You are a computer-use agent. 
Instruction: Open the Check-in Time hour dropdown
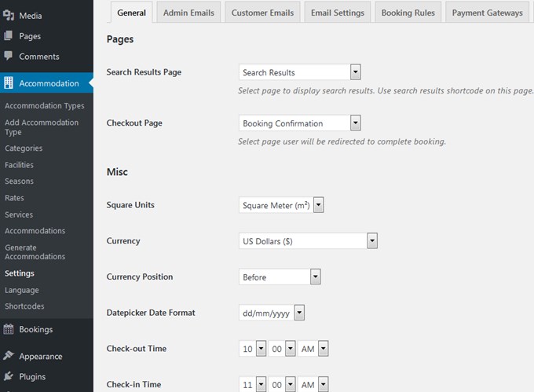click(252, 384)
